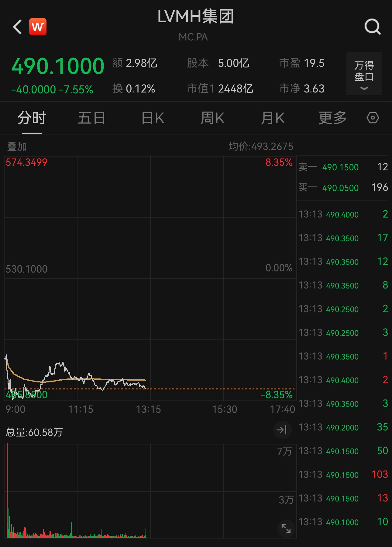Tap the 490.2000 trade with volume 35
Screen dimensions: 392x547
click(x=343, y=427)
